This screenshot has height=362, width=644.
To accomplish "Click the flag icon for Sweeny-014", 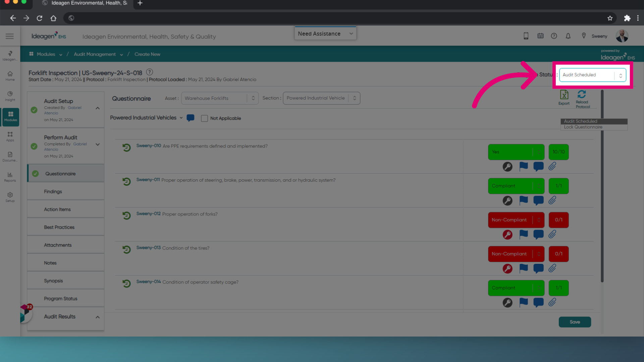I will point(524,302).
